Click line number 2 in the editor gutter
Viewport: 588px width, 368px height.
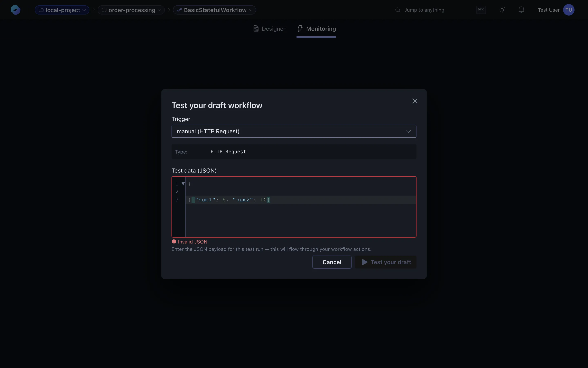tap(177, 192)
